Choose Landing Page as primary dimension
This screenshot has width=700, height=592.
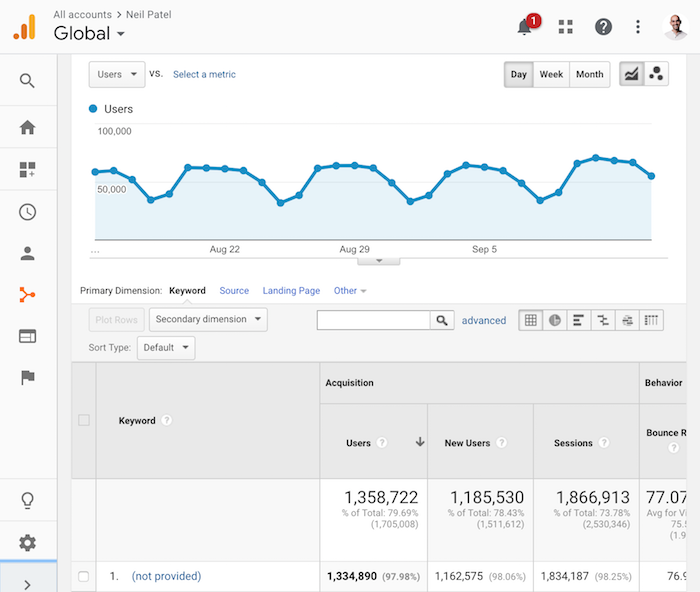(291, 291)
